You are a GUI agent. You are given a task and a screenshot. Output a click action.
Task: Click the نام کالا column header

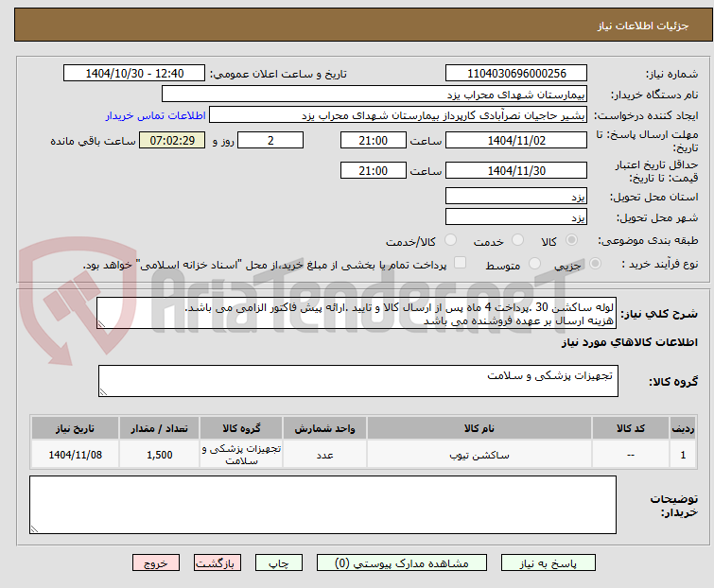click(479, 428)
